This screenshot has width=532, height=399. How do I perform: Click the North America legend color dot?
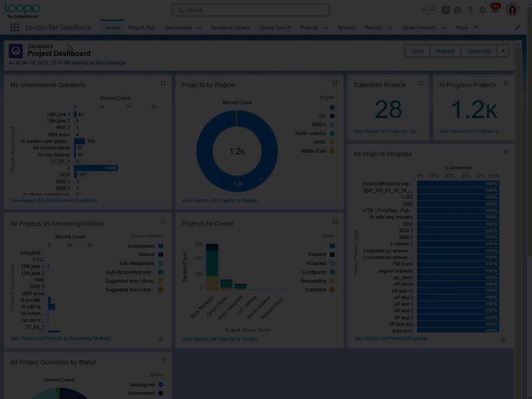point(332,133)
